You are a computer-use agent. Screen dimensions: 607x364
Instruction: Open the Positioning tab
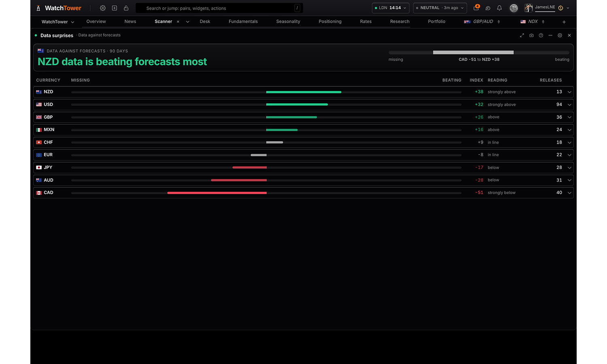330,22
